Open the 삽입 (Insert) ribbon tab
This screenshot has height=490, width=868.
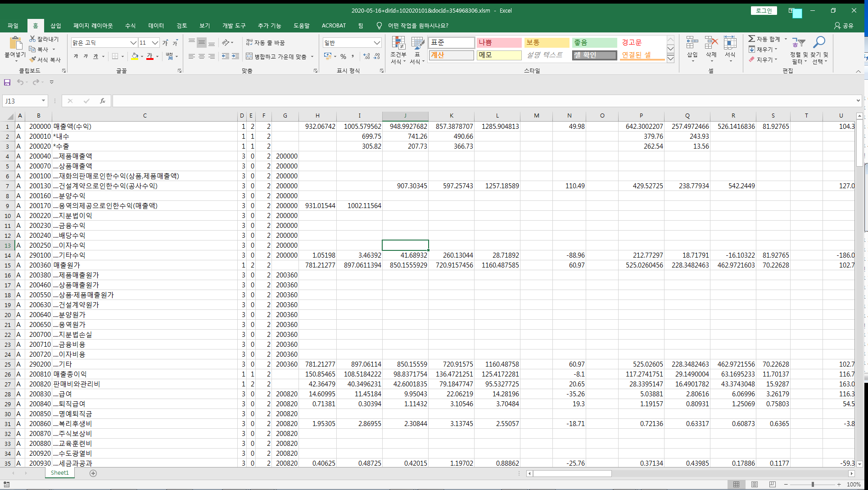[x=55, y=26]
